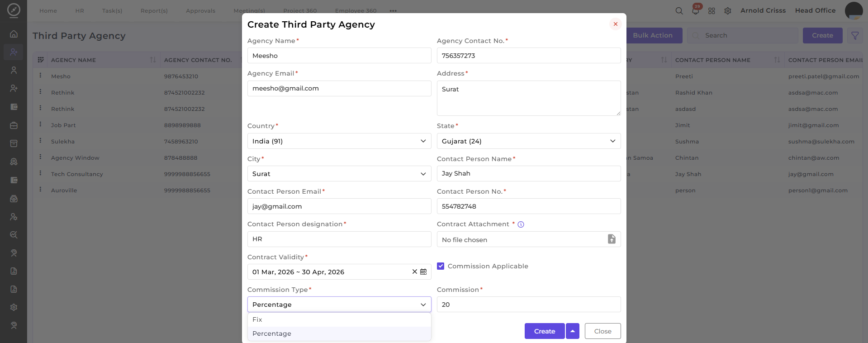Click the page Create button behind dialog
The image size is (868, 343).
coord(822,35)
